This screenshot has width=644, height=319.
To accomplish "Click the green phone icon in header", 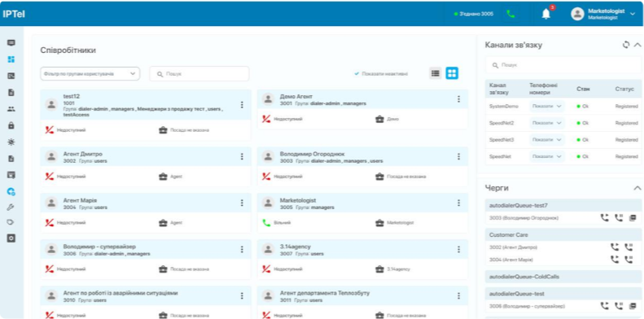I will pos(510,14).
